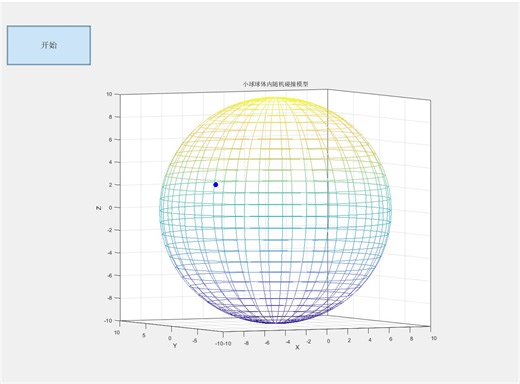Click the Z axis tick label 4
Viewport: 520px width, 384px height.
tap(110, 162)
